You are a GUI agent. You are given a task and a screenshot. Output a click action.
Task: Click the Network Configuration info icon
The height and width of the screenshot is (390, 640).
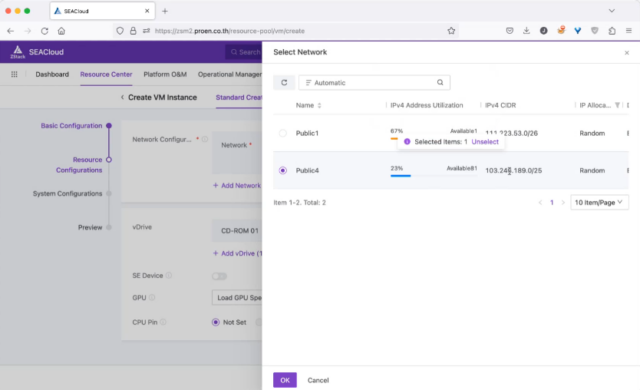point(205,139)
